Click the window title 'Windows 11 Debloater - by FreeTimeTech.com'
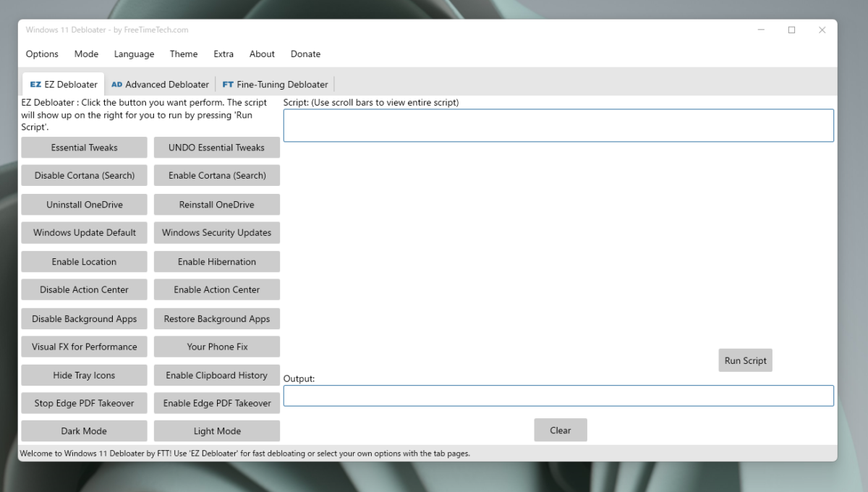The height and width of the screenshot is (492, 868). pos(107,30)
